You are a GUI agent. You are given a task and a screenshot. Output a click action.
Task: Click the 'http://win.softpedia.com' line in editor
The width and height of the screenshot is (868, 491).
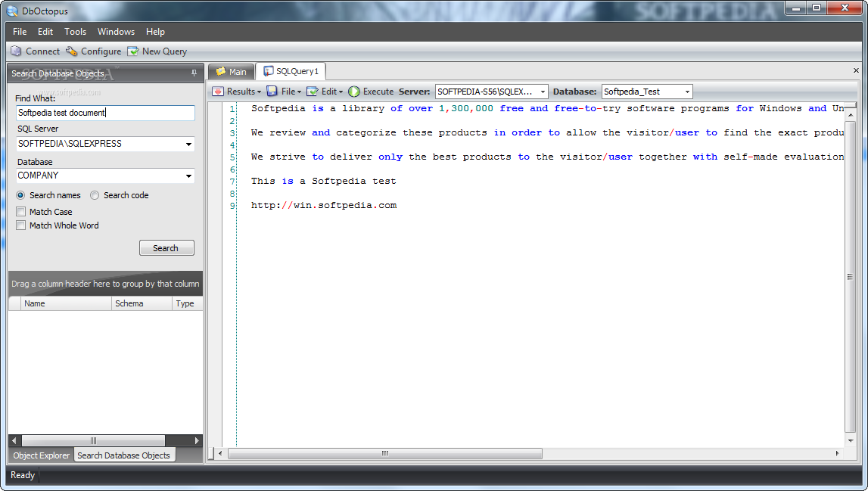tap(324, 205)
